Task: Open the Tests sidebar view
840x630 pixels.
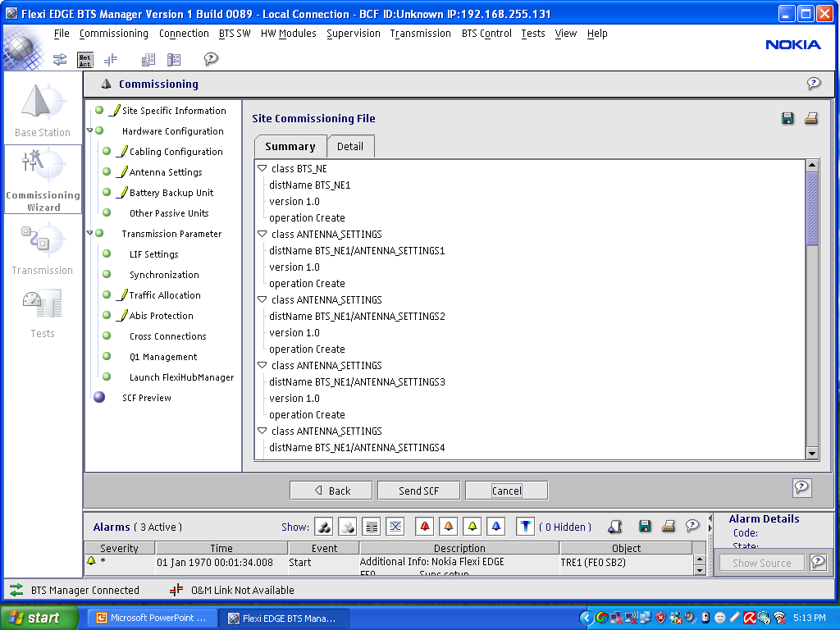Action: tap(43, 313)
